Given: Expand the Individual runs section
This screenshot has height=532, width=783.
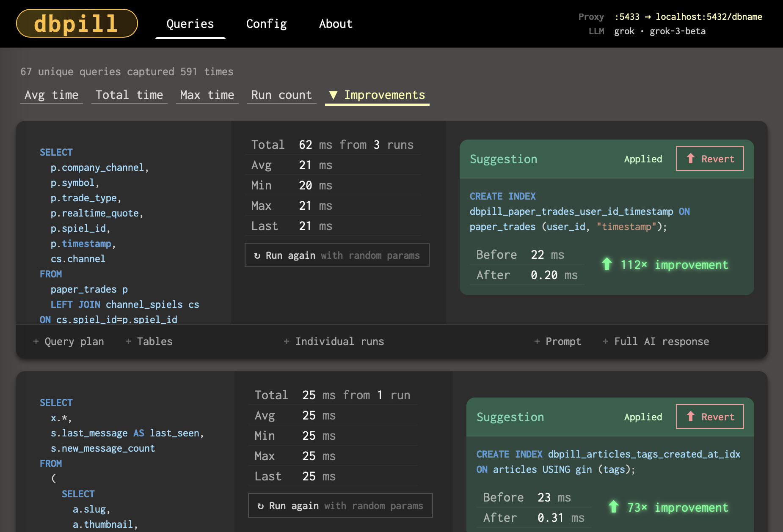Looking at the screenshot, I should 334,341.
